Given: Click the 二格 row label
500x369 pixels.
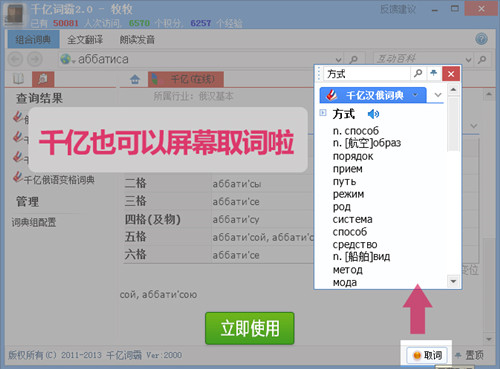Looking at the screenshot, I should pos(135,183).
